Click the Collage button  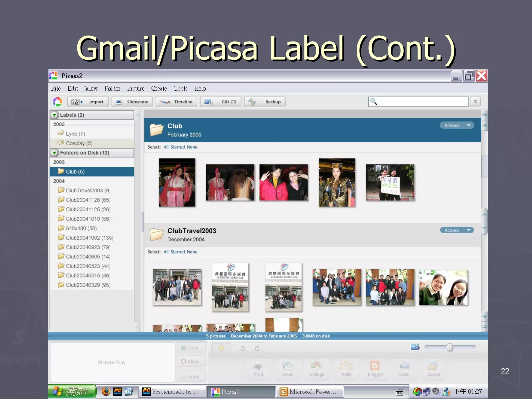[x=317, y=369]
